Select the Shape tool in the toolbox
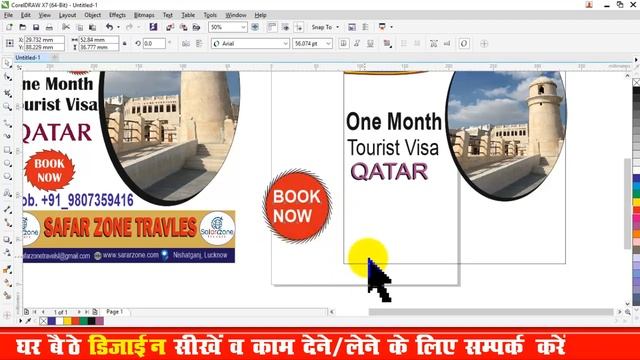 tap(7, 78)
